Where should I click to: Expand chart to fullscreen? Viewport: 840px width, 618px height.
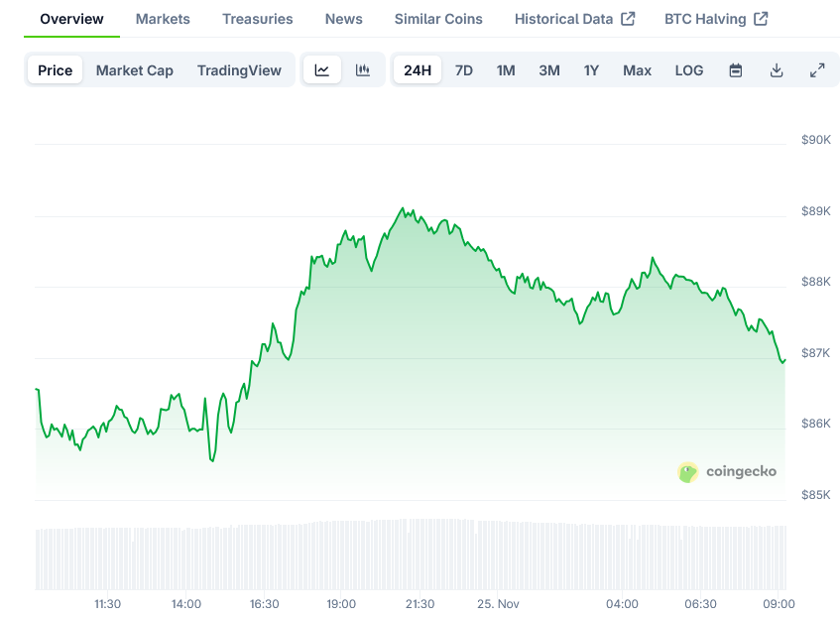pos(817,70)
